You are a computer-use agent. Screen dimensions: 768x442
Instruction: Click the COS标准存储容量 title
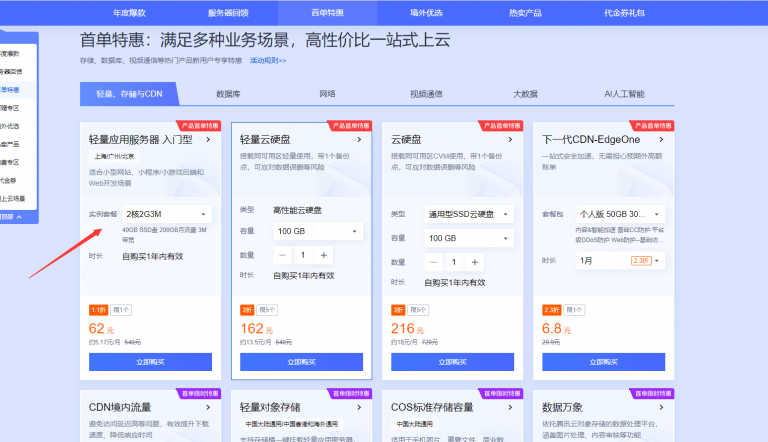coord(432,407)
